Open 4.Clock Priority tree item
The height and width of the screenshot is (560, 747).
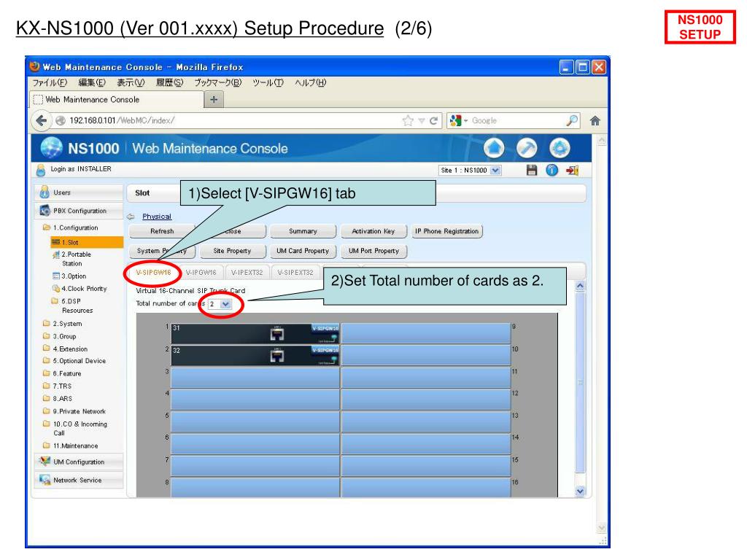coord(80,289)
